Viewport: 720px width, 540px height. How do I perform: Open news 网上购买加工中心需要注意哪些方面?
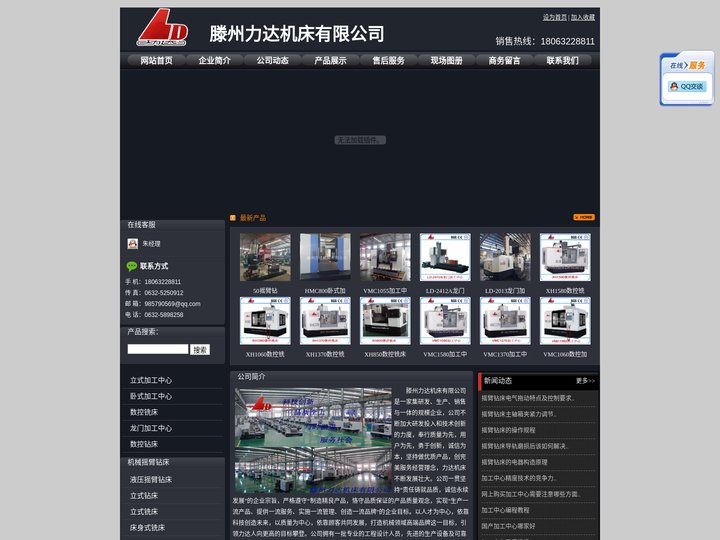[531, 494]
